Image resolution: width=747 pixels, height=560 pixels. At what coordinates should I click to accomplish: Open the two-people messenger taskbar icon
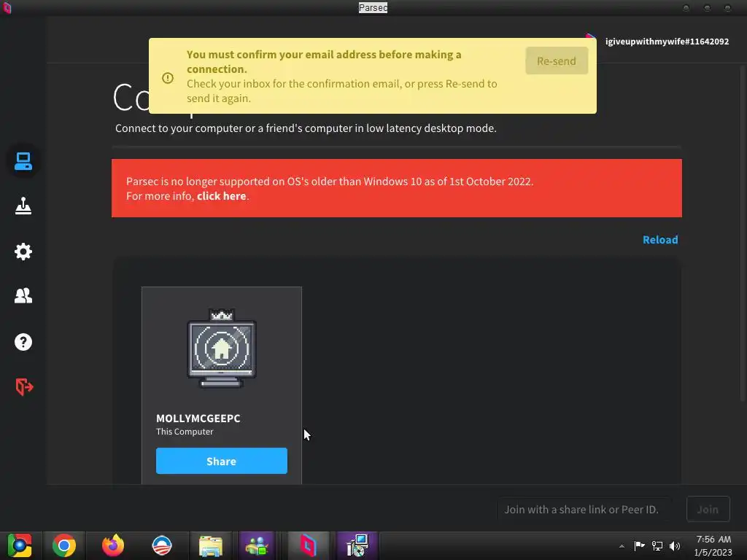click(257, 545)
